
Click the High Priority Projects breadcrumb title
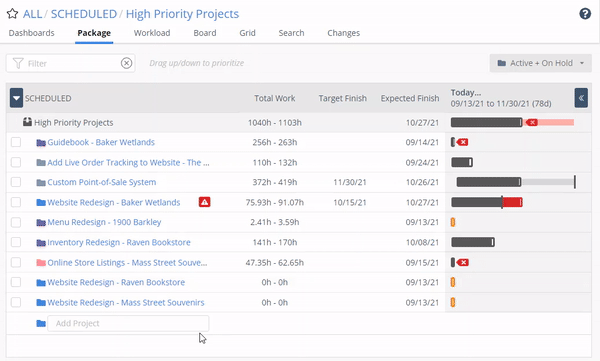coord(183,14)
